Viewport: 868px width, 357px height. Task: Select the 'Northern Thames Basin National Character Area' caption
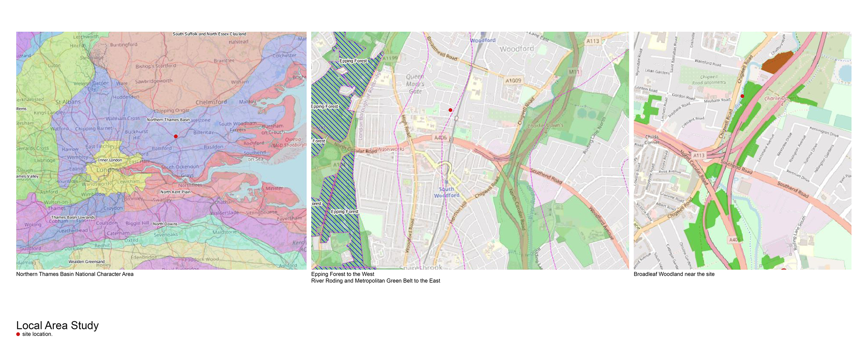point(75,274)
